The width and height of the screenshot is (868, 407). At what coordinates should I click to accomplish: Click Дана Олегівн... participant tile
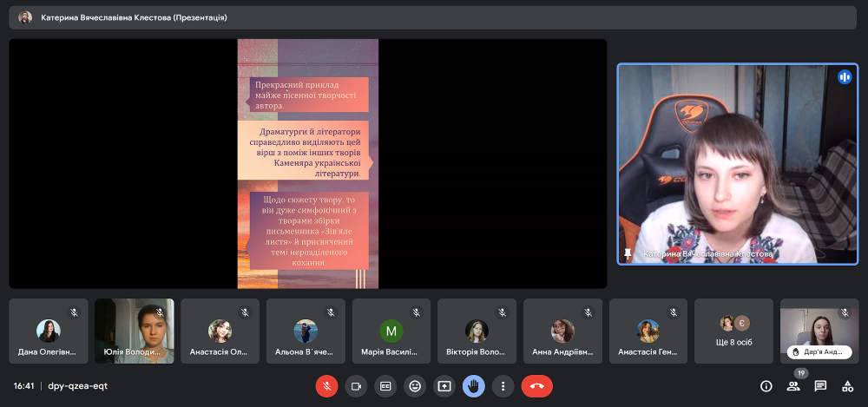point(48,332)
